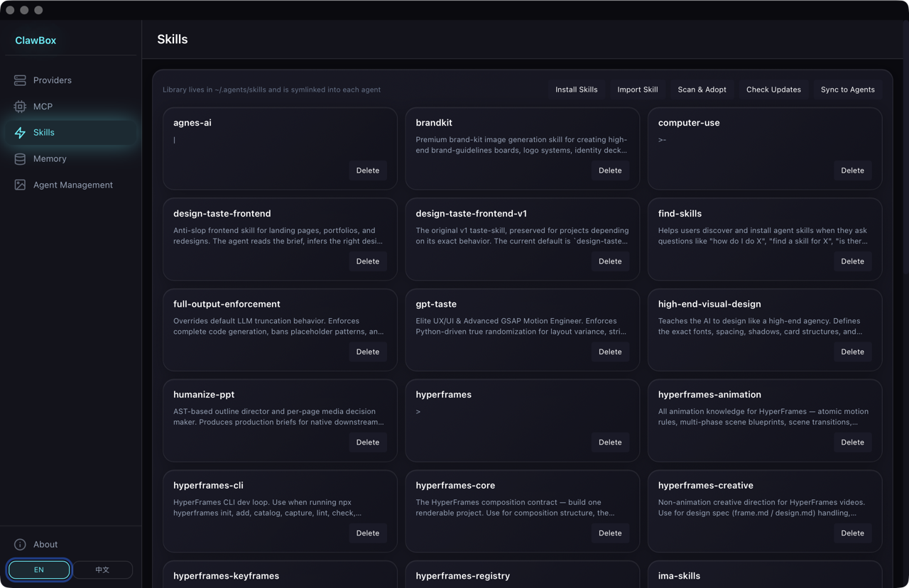The width and height of the screenshot is (909, 588).
Task: Click the design-taste-frontend skill title
Action: (x=222, y=214)
